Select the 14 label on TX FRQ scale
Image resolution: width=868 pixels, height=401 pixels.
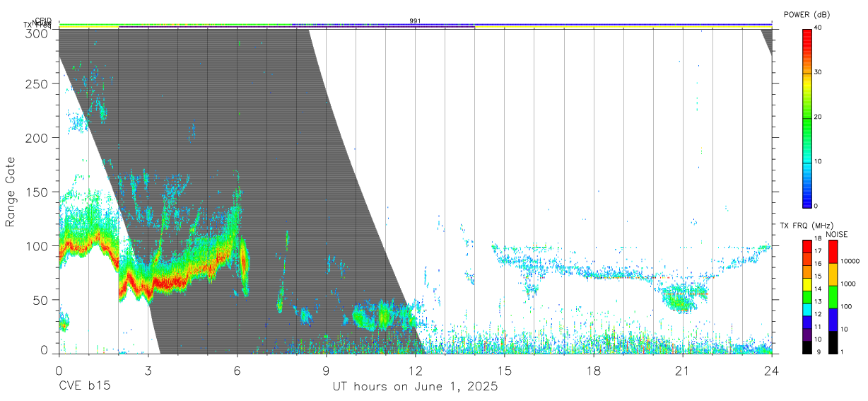(817, 289)
